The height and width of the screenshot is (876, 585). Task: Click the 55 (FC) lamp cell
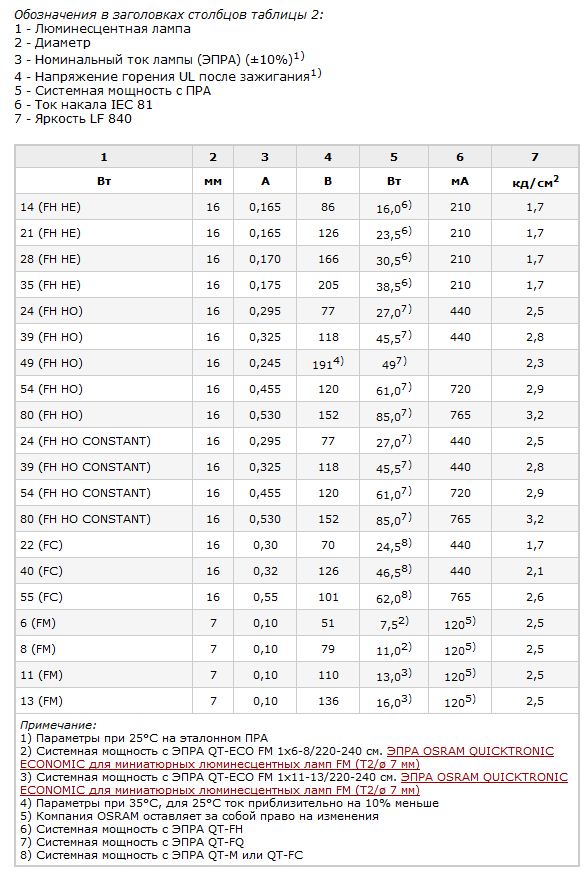point(104,597)
